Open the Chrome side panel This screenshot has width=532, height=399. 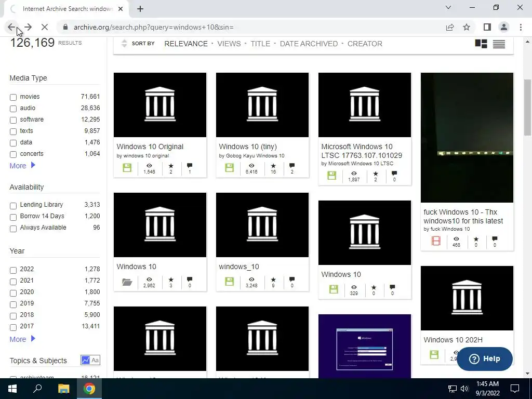(487, 27)
